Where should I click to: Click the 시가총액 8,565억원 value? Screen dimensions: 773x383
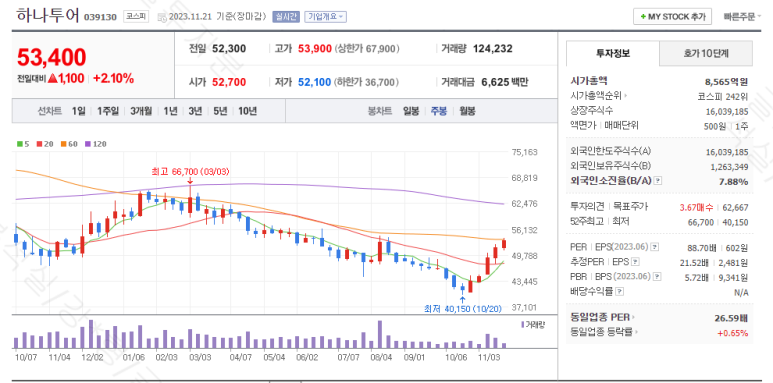pos(727,82)
